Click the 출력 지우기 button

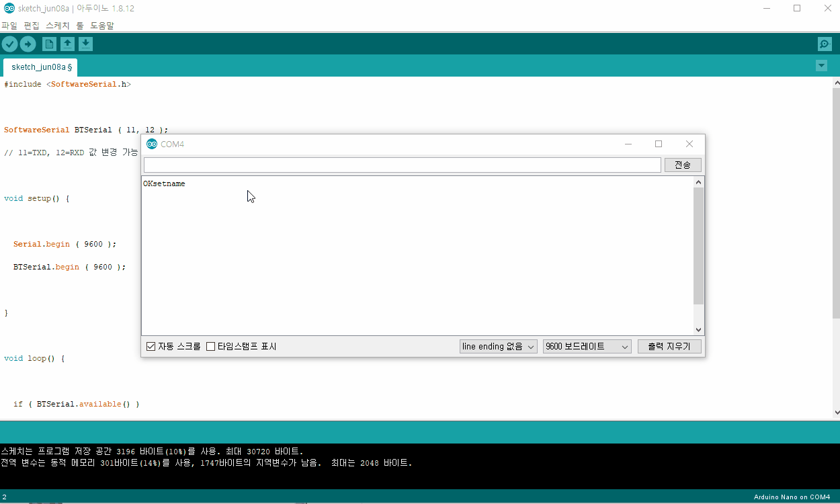[x=669, y=347]
